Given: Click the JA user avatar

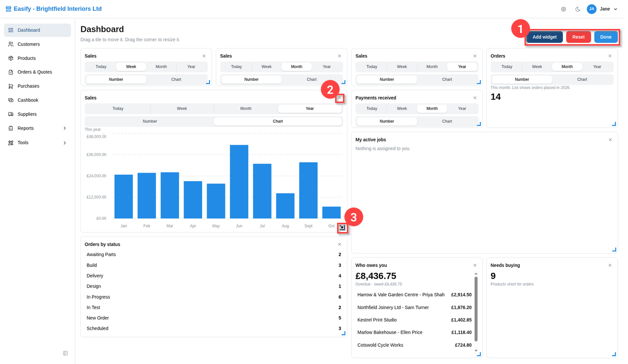Looking at the screenshot, I should coord(592,9).
